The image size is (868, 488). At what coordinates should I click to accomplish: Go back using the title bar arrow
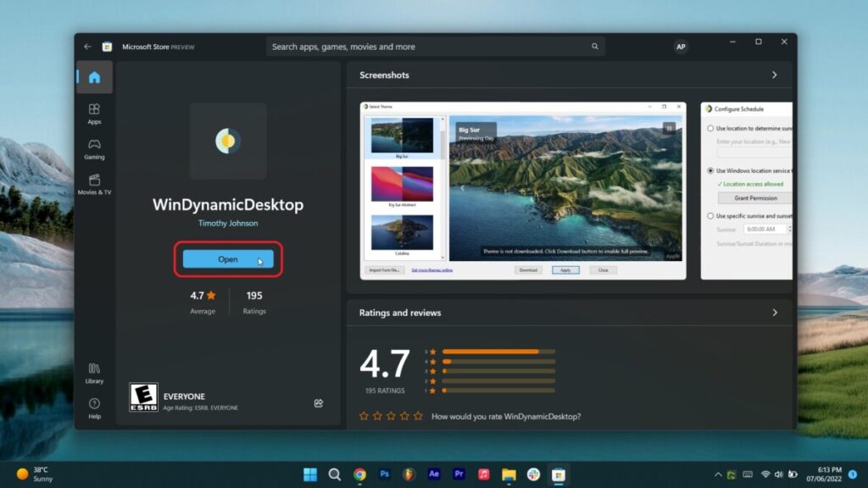(x=87, y=47)
